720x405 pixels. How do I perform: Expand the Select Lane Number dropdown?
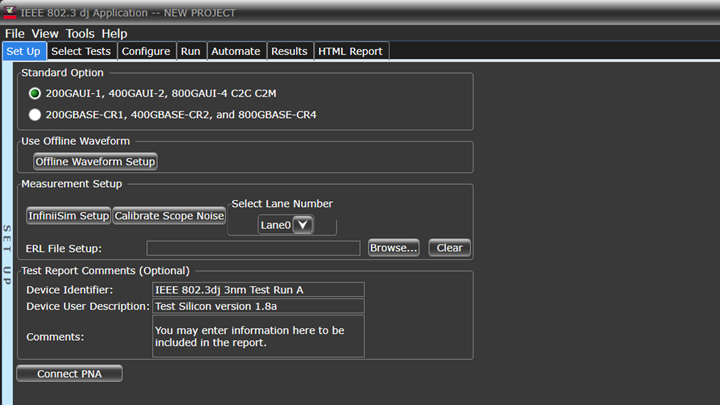tap(303, 225)
